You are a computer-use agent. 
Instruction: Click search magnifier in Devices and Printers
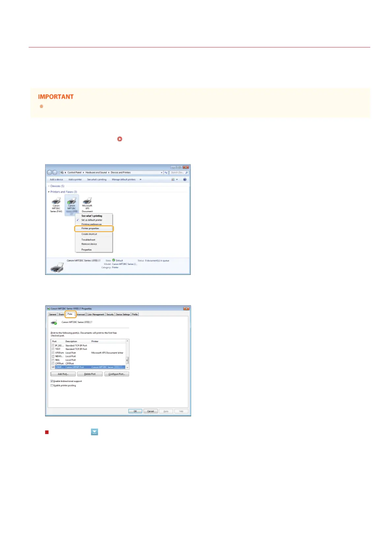[187, 172]
